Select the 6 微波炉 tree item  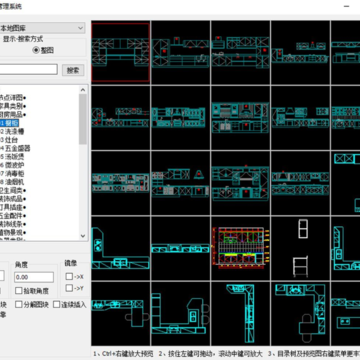coord(12,165)
